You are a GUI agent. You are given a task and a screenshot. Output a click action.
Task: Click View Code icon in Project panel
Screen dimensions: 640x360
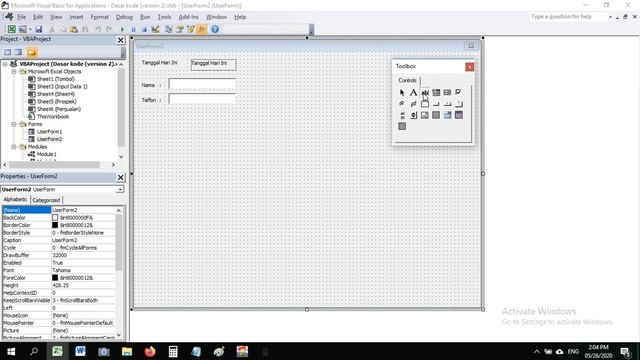click(x=8, y=52)
